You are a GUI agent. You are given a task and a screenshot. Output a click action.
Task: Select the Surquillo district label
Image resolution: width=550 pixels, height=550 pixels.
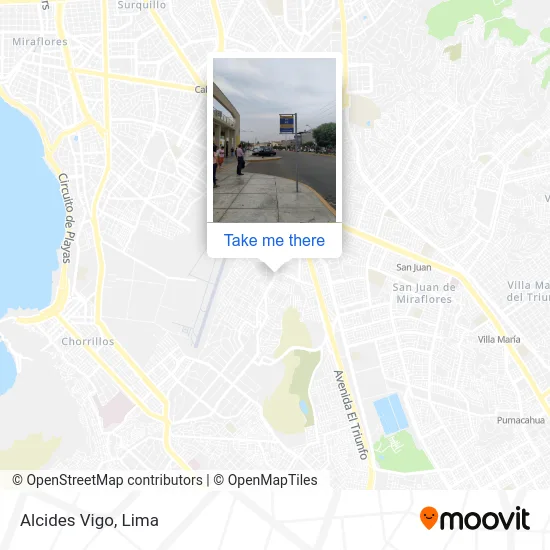click(x=141, y=5)
